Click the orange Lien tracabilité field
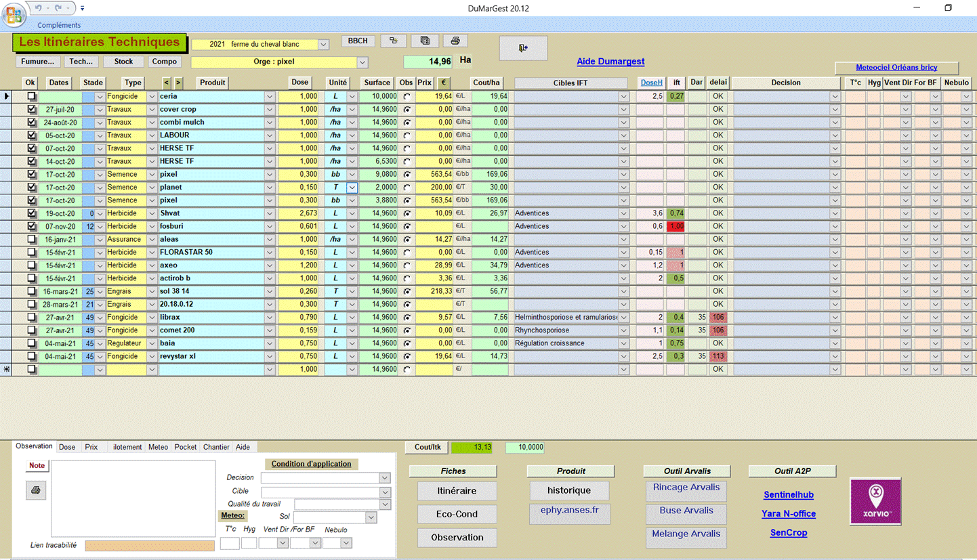This screenshot has width=977, height=560. (150, 546)
